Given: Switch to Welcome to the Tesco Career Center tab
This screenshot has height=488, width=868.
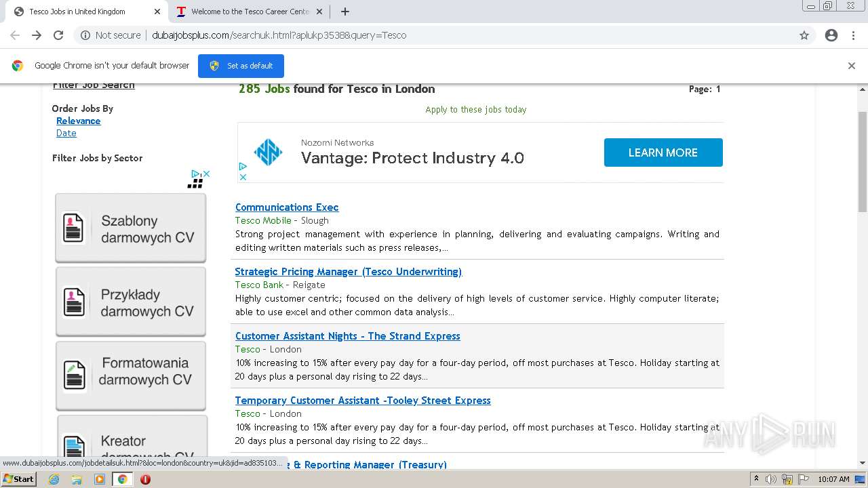Looking at the screenshot, I should 250,12.
